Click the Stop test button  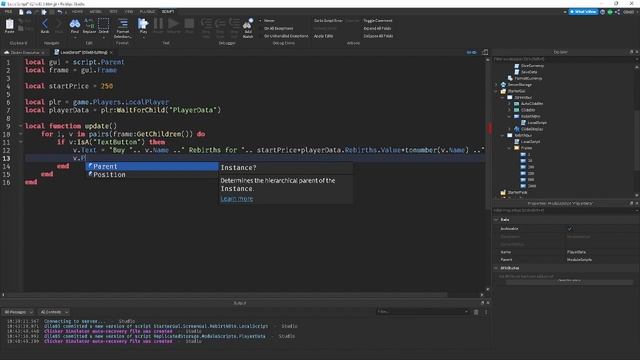[x=189, y=24]
